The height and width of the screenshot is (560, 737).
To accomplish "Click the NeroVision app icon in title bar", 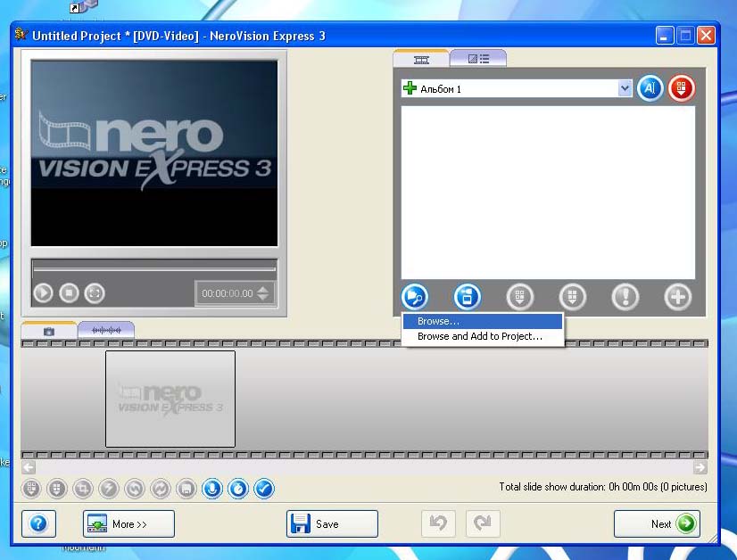I will (21, 35).
